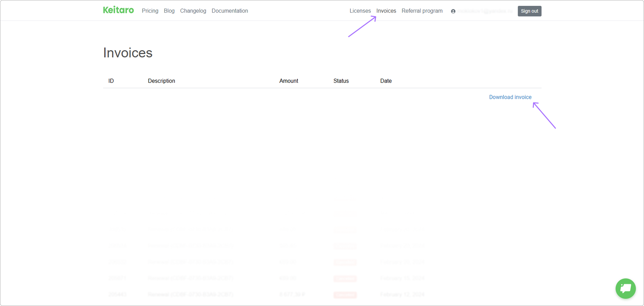Image resolution: width=644 pixels, height=306 pixels.
Task: Click the ID column header
Action: (x=111, y=81)
